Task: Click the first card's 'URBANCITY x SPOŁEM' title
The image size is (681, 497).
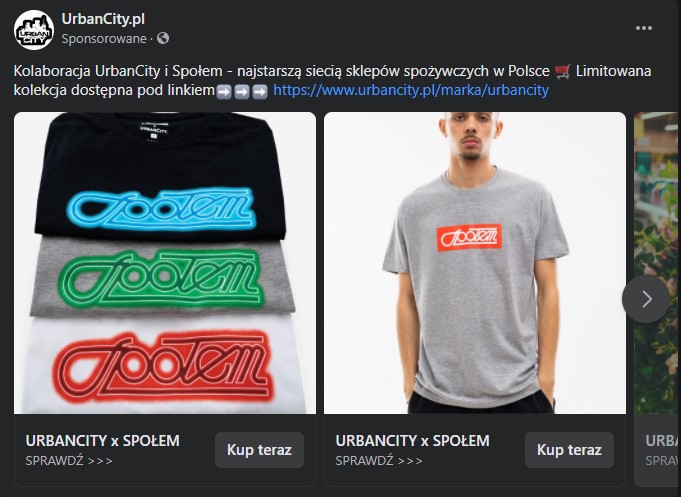Action: click(102, 441)
